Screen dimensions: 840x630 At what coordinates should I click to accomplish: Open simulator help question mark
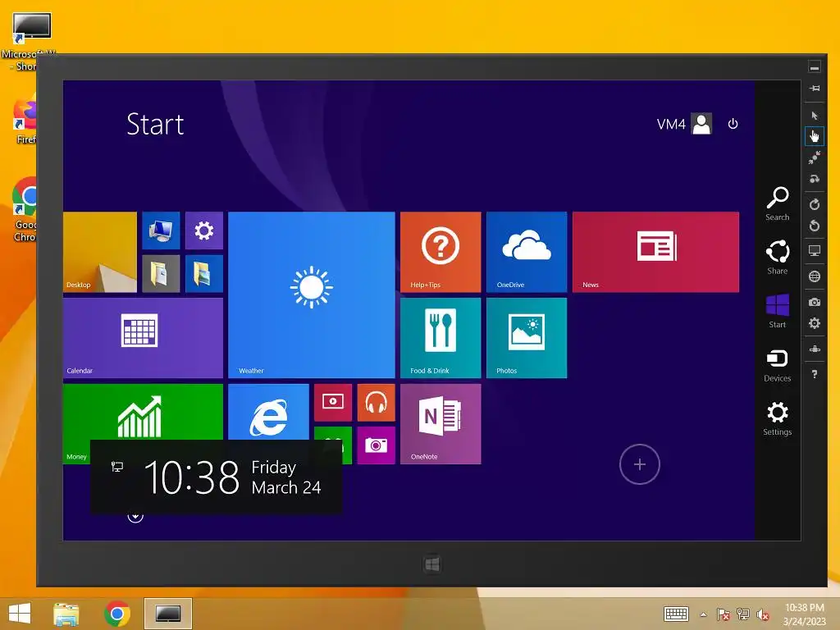click(x=815, y=374)
